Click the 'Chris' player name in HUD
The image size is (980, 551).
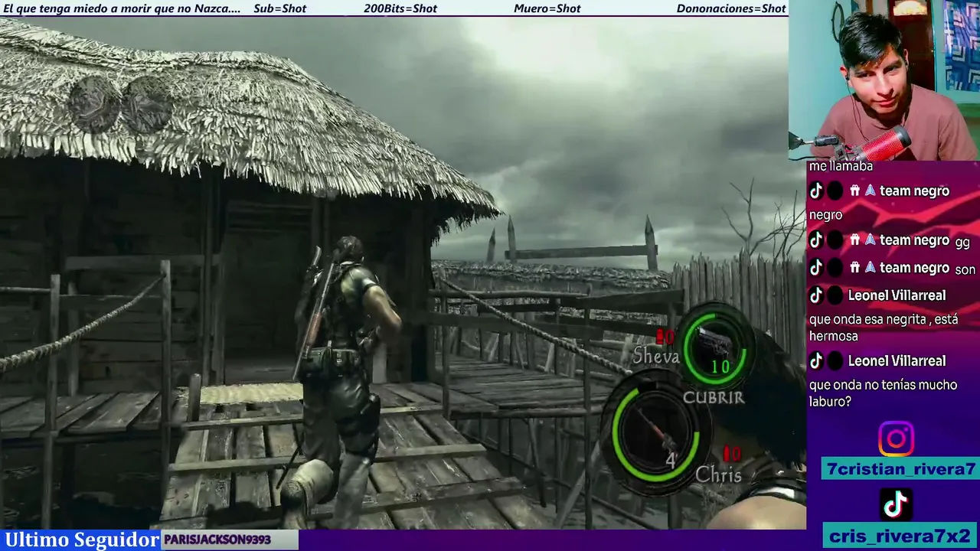coord(718,475)
